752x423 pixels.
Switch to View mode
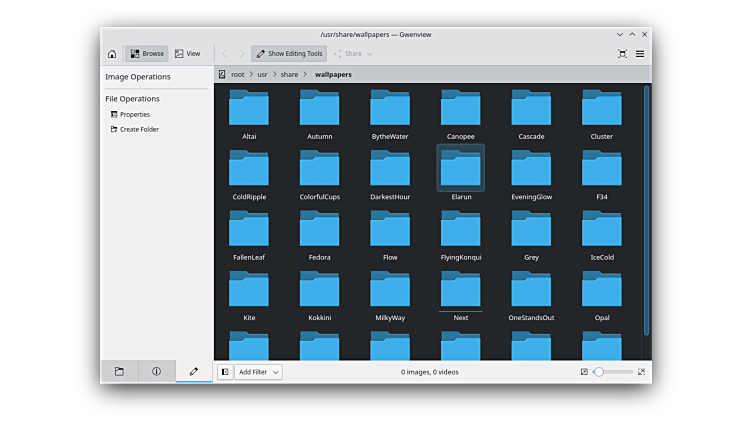click(x=187, y=54)
